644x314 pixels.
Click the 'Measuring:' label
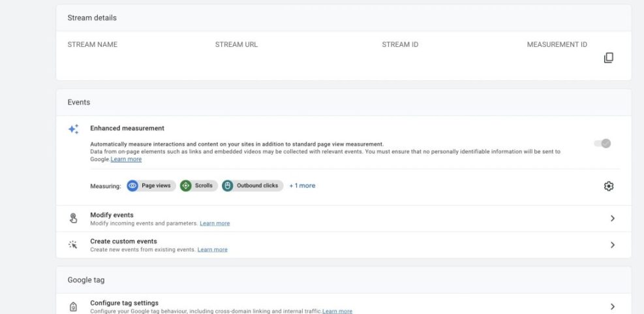tap(106, 186)
